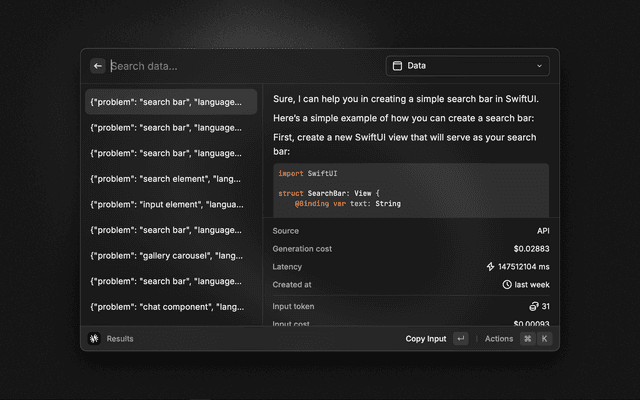Select the "search element" problem entry
This screenshot has height=400, width=640.
(x=170, y=178)
